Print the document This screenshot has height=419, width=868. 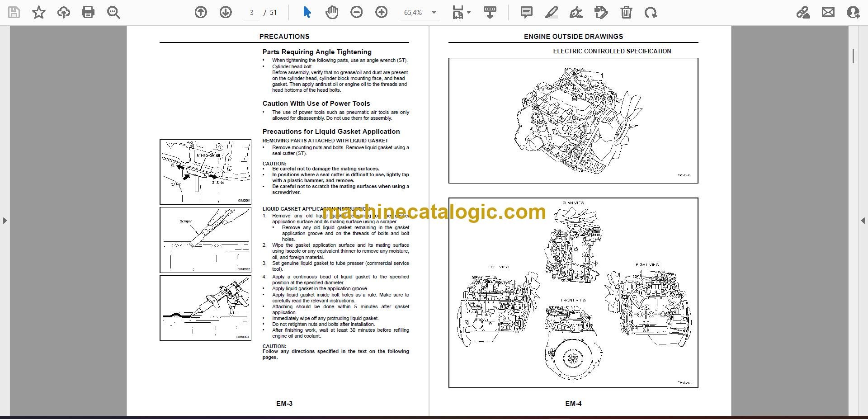(x=88, y=13)
